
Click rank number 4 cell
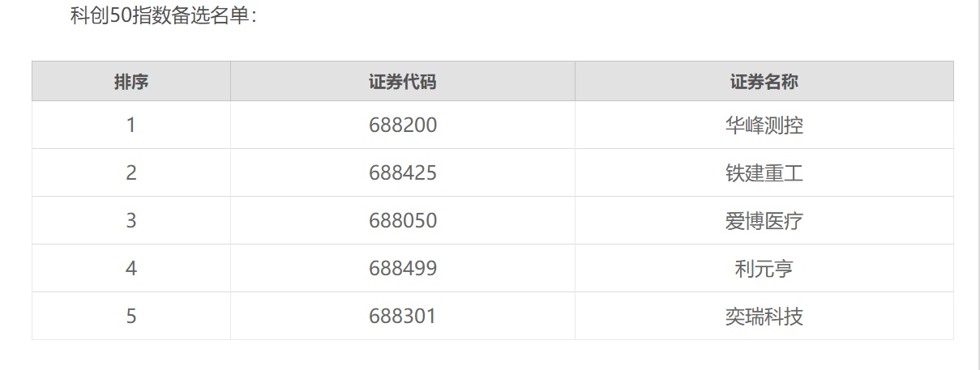[x=131, y=268]
